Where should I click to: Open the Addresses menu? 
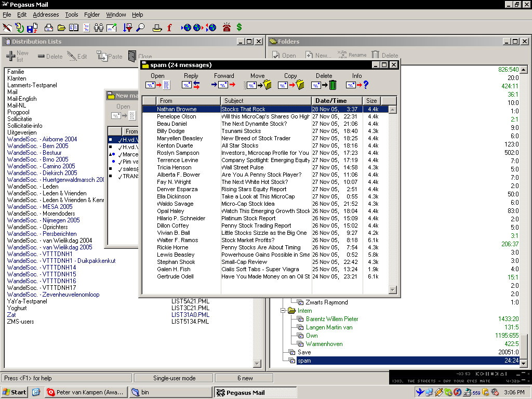(46, 15)
